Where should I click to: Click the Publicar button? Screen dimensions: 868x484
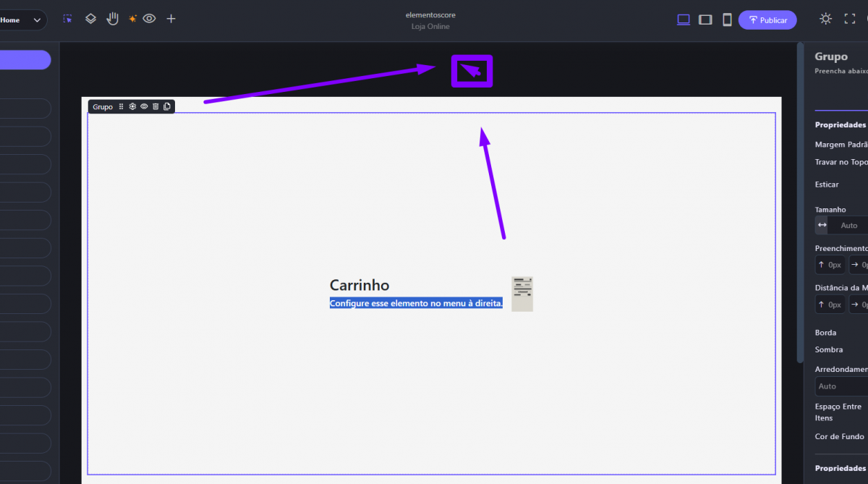tap(767, 20)
